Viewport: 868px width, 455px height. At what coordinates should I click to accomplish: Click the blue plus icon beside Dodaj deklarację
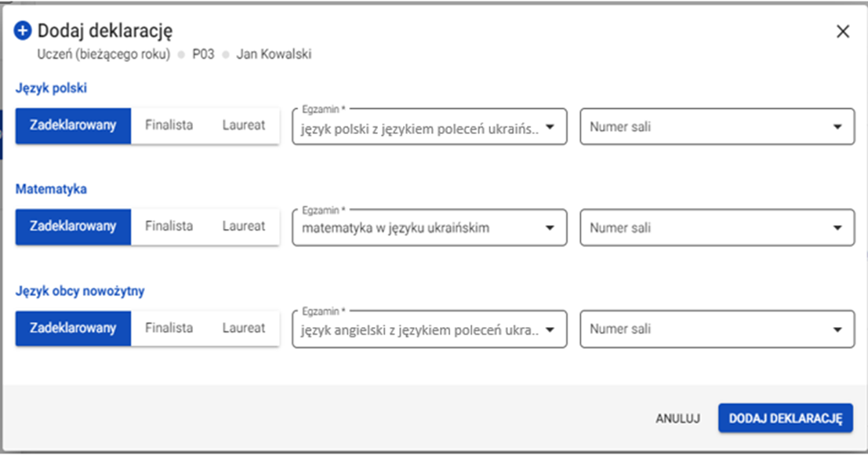(23, 31)
